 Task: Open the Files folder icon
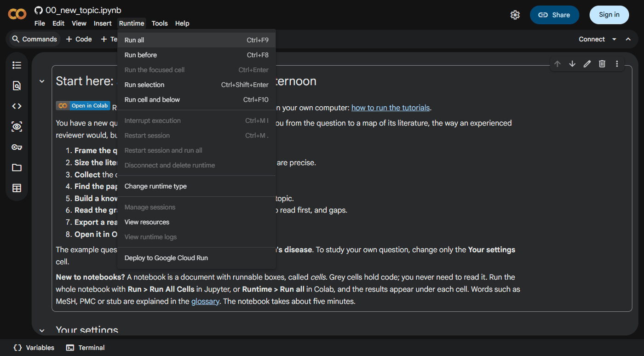coord(17,167)
